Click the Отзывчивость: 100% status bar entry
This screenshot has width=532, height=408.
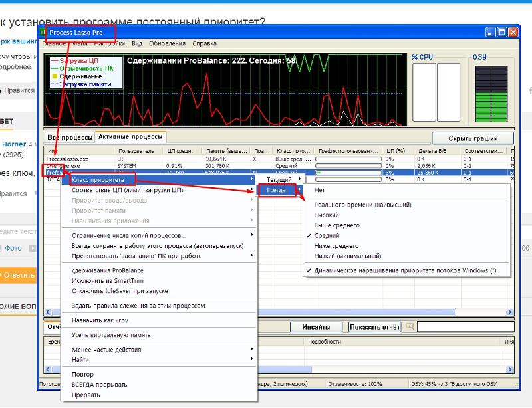coord(355,384)
